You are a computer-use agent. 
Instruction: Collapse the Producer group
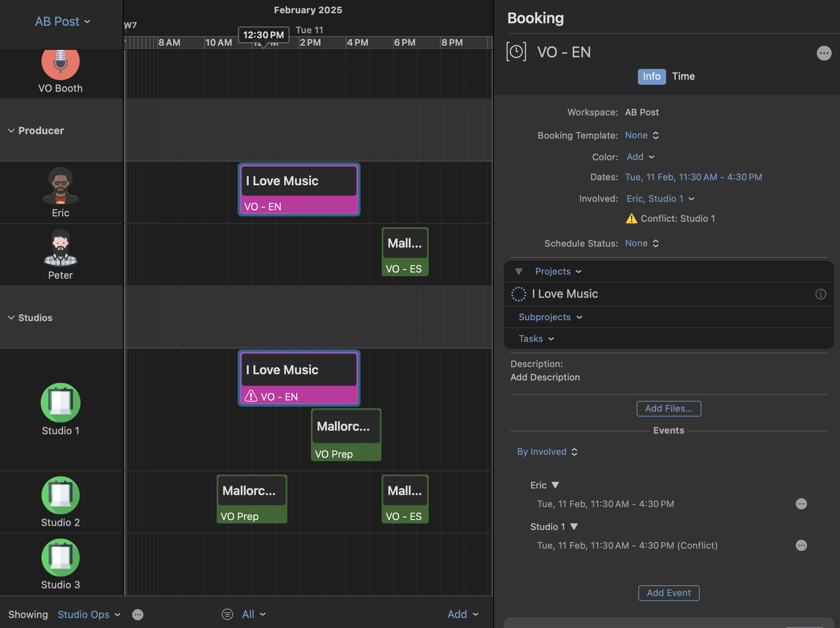tap(11, 131)
